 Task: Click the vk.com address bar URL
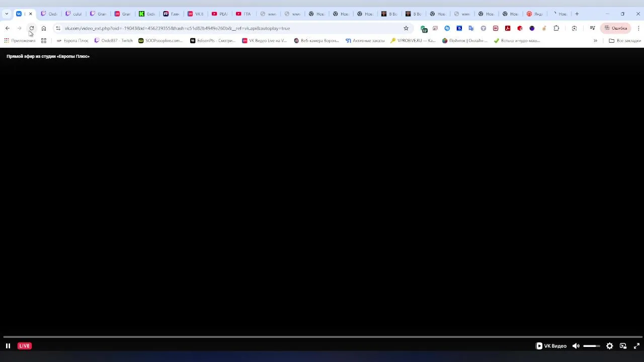click(177, 28)
